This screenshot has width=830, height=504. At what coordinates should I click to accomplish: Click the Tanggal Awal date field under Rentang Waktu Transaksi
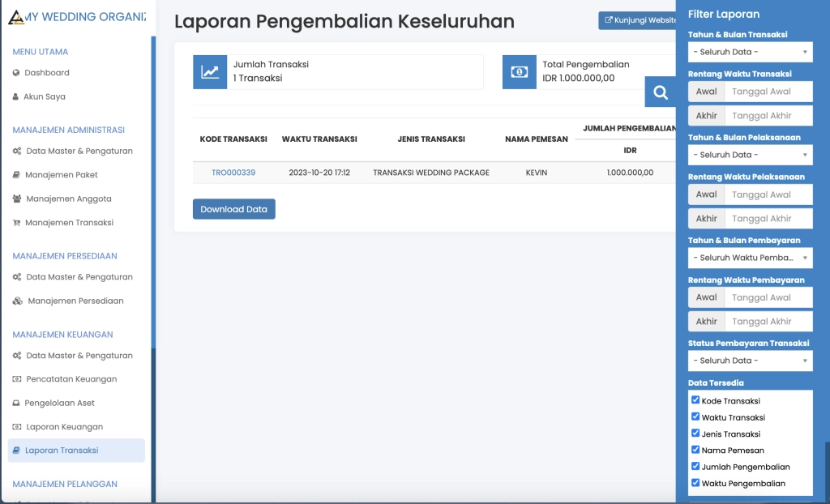(x=767, y=92)
